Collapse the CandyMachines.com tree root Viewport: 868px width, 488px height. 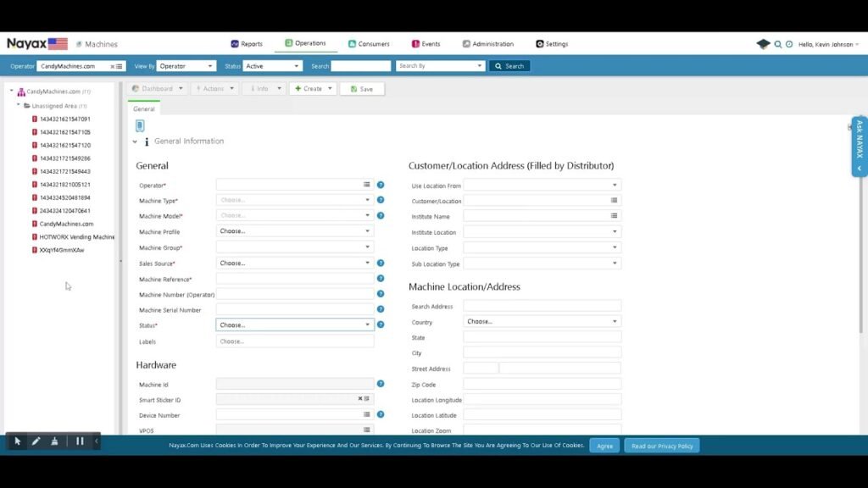coord(12,91)
